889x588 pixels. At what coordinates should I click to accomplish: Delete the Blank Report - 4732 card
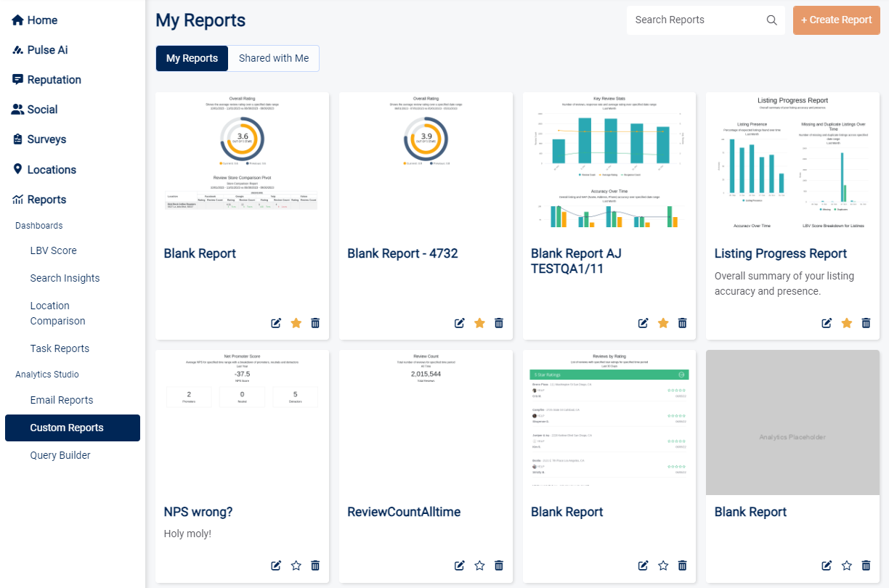point(499,323)
